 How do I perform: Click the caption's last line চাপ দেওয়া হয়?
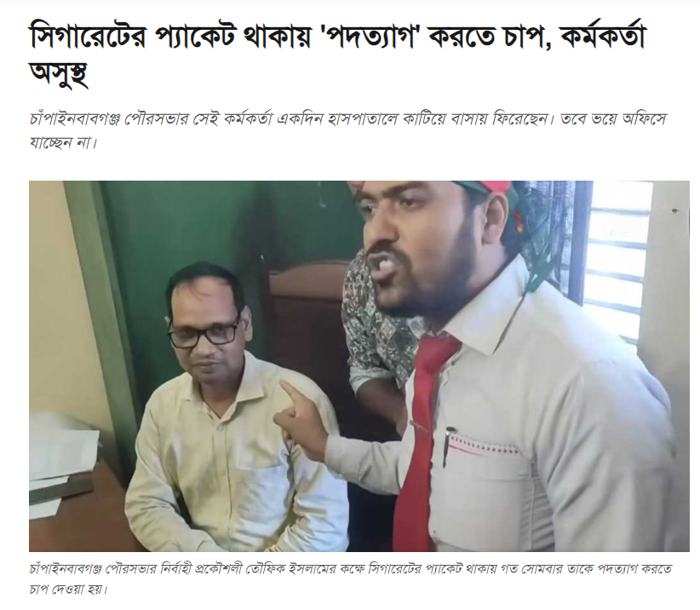coord(68,589)
